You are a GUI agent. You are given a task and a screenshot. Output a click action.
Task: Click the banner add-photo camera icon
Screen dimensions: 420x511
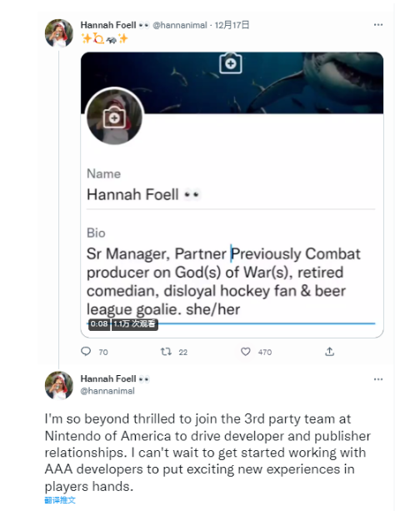pos(231,63)
